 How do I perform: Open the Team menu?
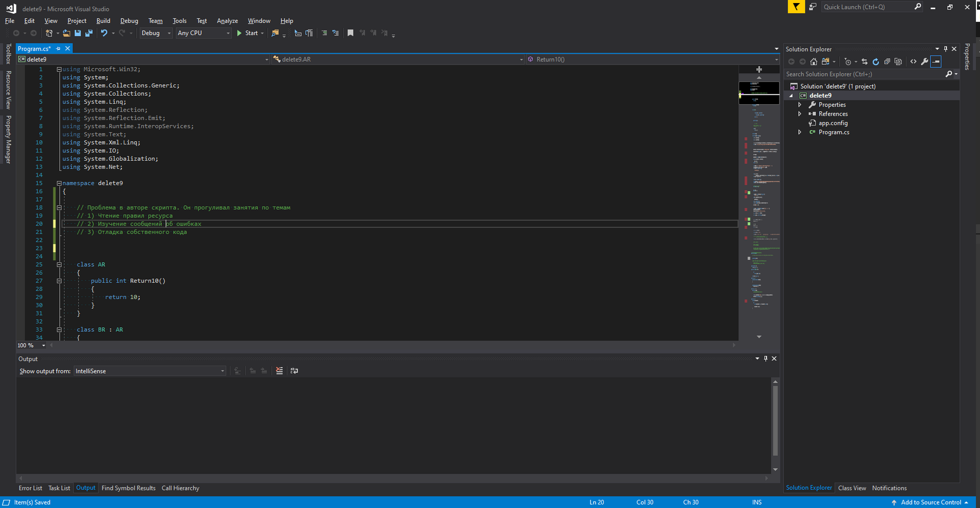(x=155, y=21)
